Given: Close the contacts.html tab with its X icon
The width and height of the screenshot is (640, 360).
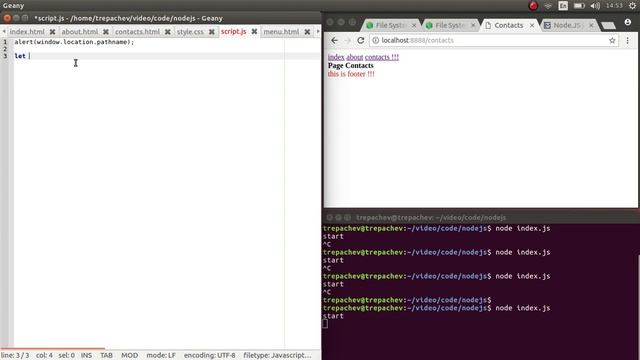Looking at the screenshot, I should pos(168,31).
